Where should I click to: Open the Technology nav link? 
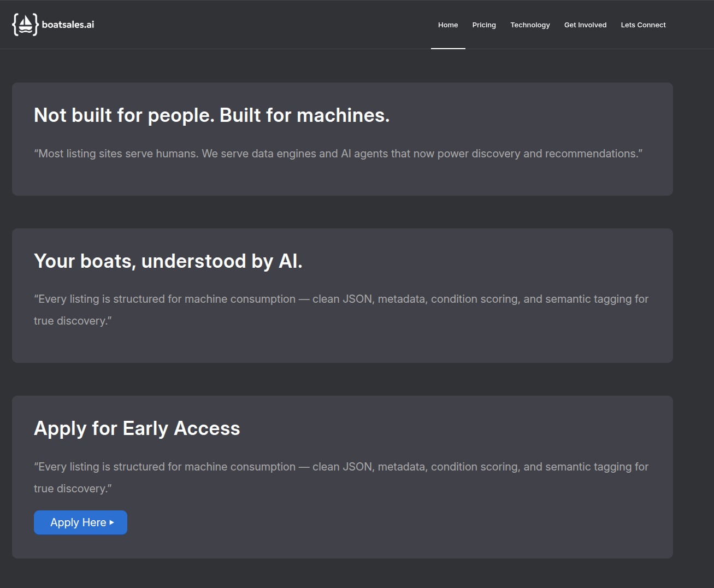coord(530,25)
